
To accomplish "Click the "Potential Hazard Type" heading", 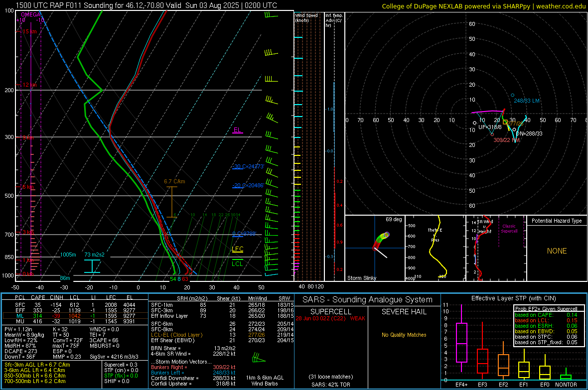I will pyautogui.click(x=557, y=221).
